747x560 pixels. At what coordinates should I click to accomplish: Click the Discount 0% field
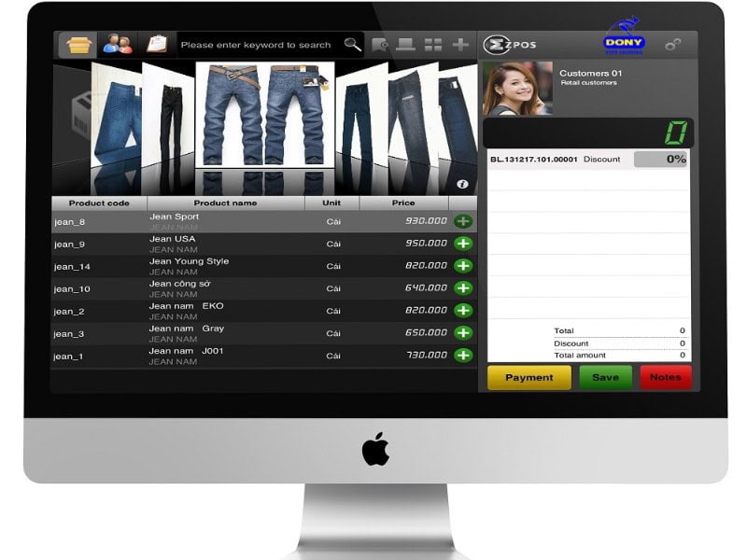661,160
